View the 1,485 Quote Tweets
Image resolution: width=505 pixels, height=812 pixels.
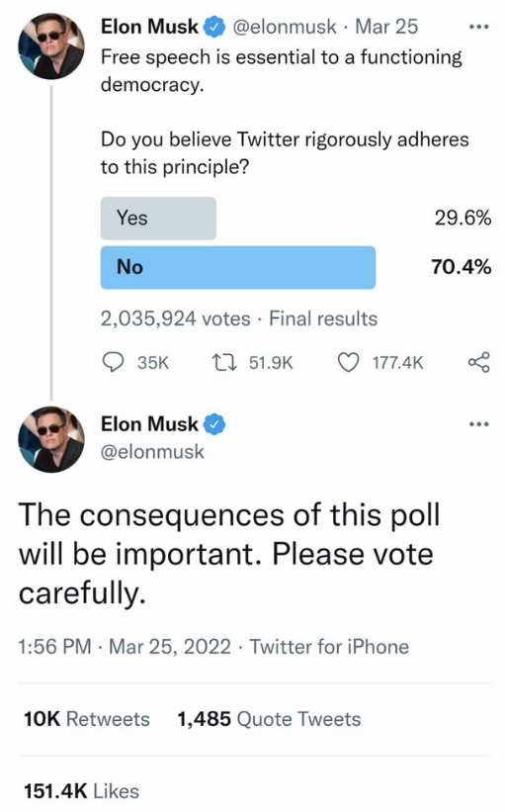point(269,719)
